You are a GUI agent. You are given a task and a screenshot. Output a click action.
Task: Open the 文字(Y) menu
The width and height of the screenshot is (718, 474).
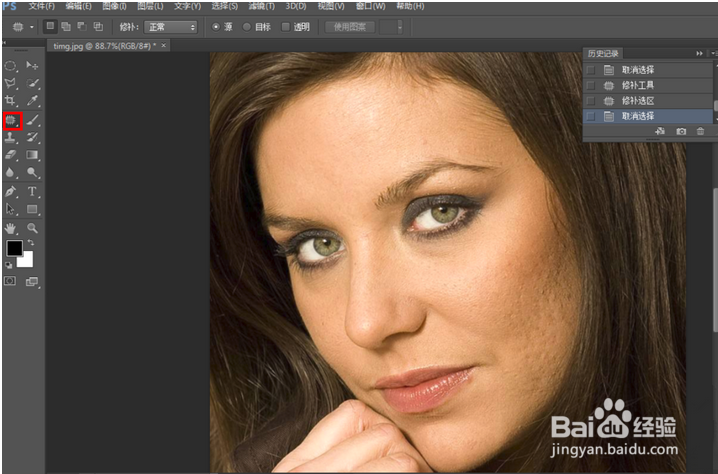[x=187, y=6]
